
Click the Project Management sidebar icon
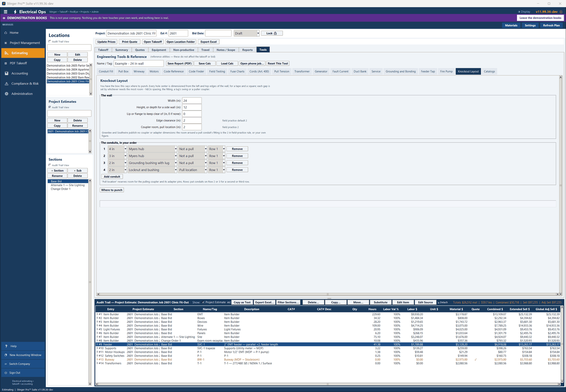point(6,43)
